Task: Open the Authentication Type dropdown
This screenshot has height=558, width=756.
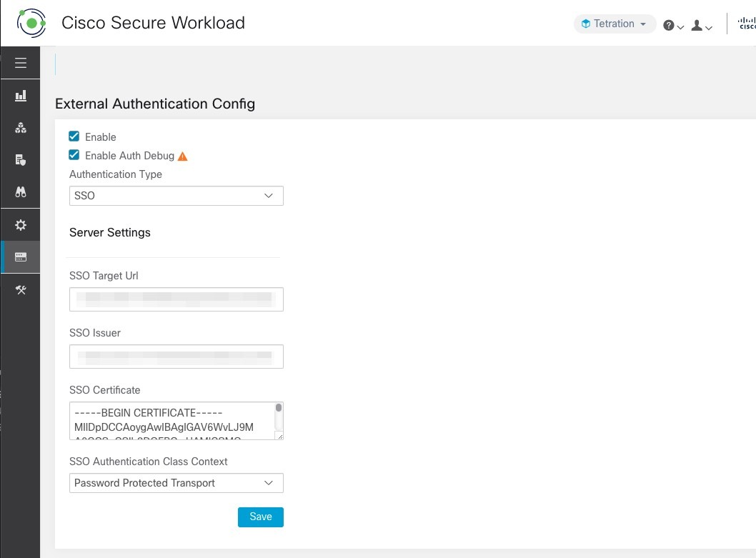Action: [176, 195]
